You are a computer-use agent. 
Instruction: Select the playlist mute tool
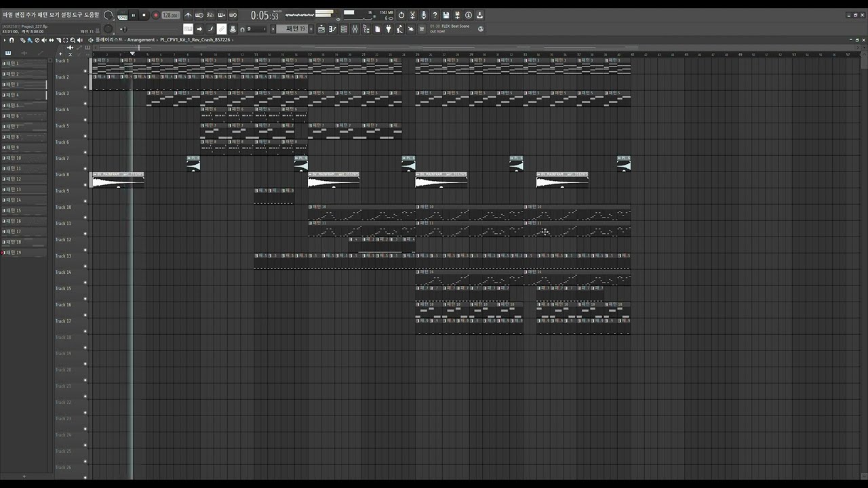pos(44,40)
